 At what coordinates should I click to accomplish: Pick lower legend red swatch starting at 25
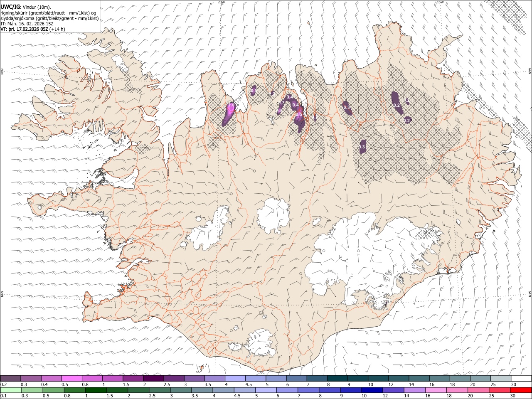tap(499, 390)
